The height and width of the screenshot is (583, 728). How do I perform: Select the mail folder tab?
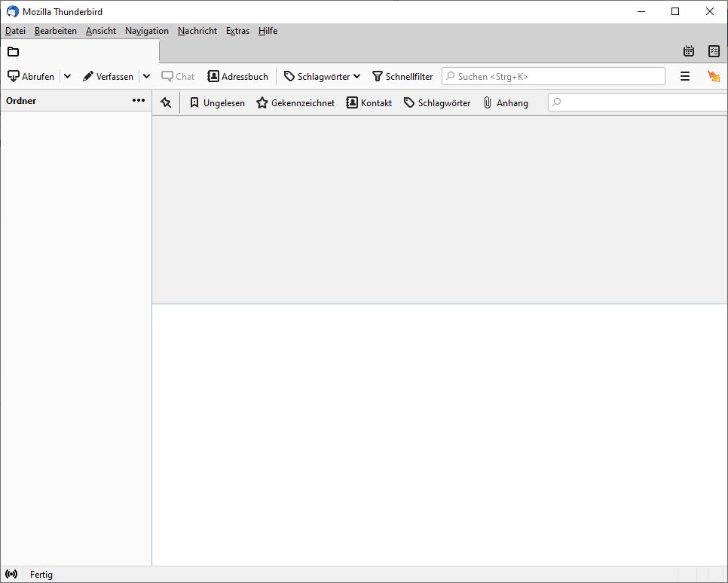tap(80, 51)
